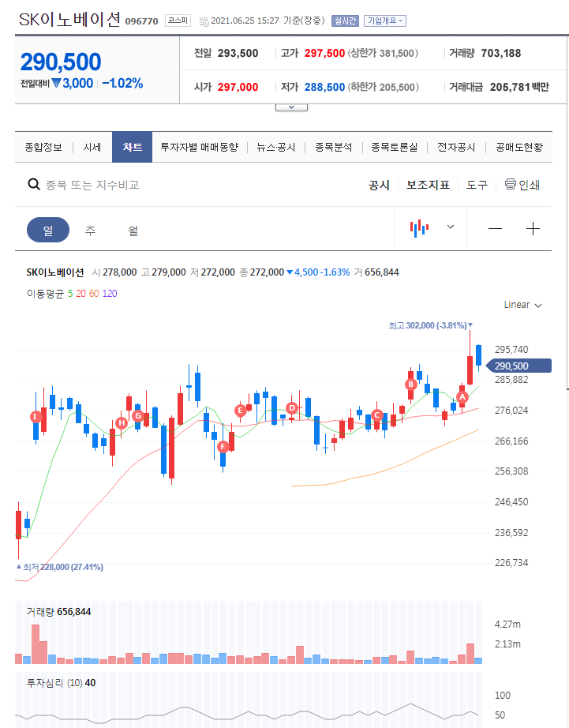Zoom out chart with minus icon
The image size is (569, 728).
click(495, 228)
